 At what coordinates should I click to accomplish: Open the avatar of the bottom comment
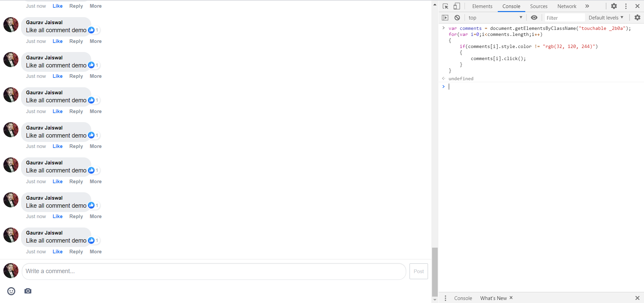tap(11, 235)
